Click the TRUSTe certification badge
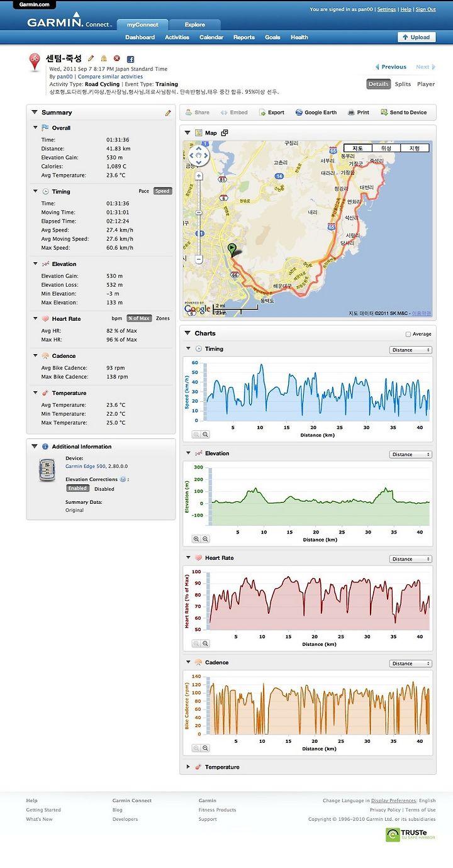Screen dimensions: 453x868 410,835
